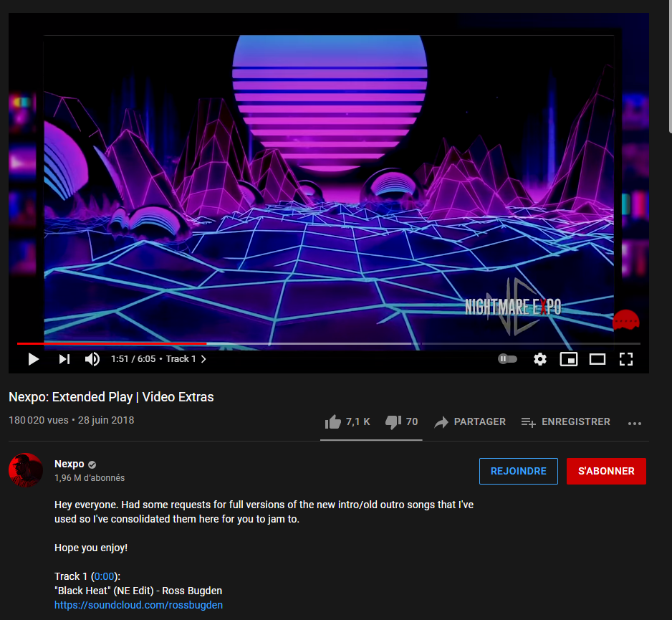Click the PARTAGER share button
This screenshot has width=672, height=620.
tap(470, 422)
